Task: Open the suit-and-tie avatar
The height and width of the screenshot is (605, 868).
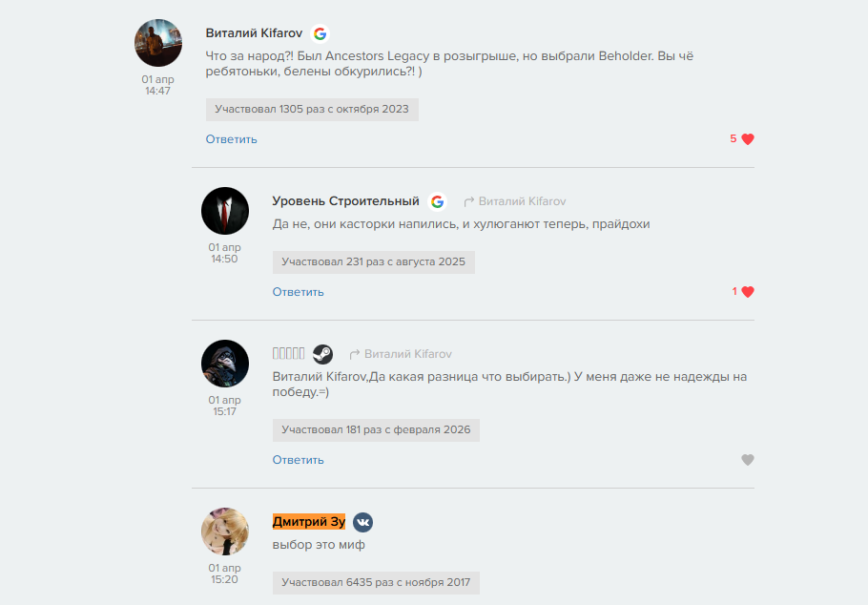Action: pos(225,211)
